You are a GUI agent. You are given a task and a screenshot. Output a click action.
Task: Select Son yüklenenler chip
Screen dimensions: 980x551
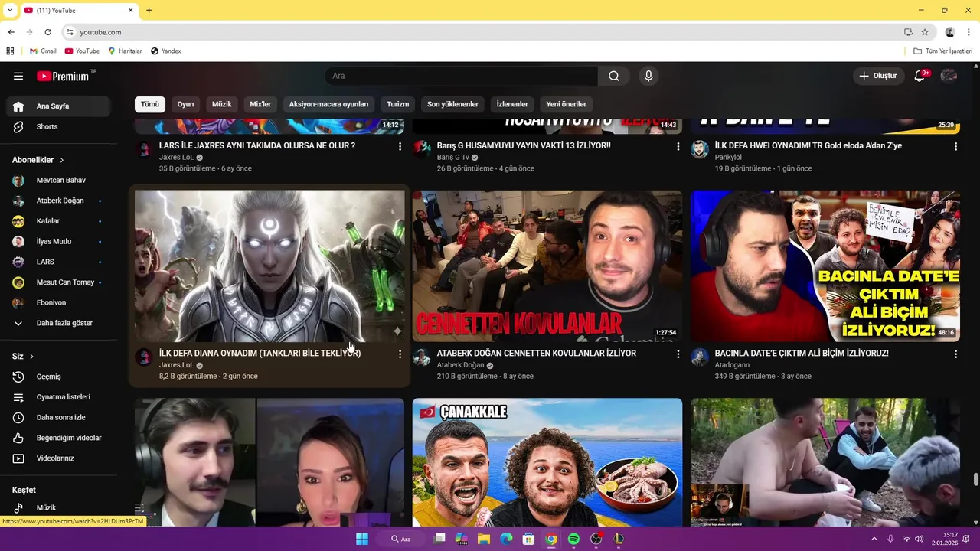pos(452,104)
